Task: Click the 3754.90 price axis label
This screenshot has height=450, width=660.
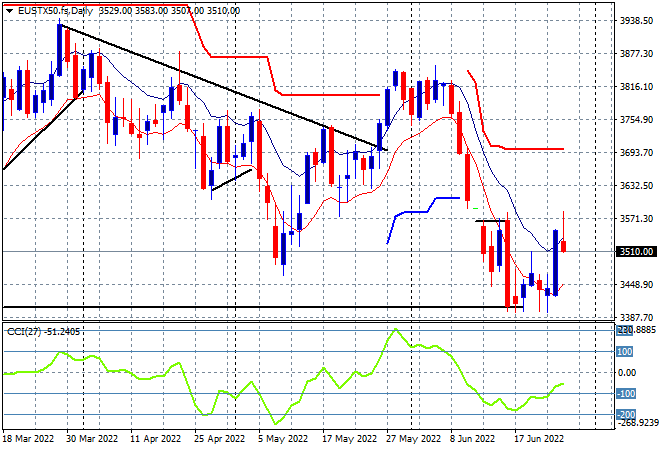Action: (x=636, y=120)
